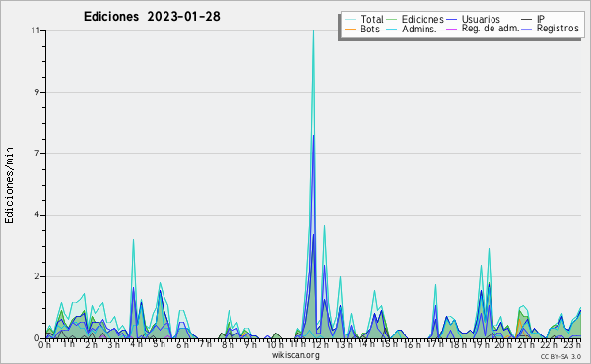Click the x-axis label '0 h'

pos(45,345)
